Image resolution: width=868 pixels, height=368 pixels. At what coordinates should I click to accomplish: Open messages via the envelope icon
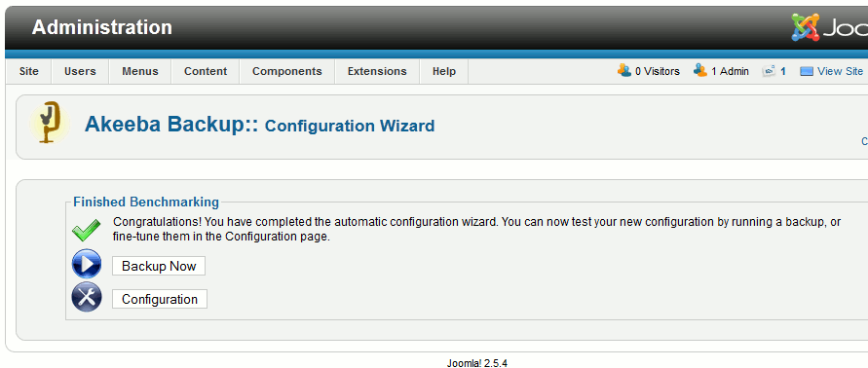point(769,71)
